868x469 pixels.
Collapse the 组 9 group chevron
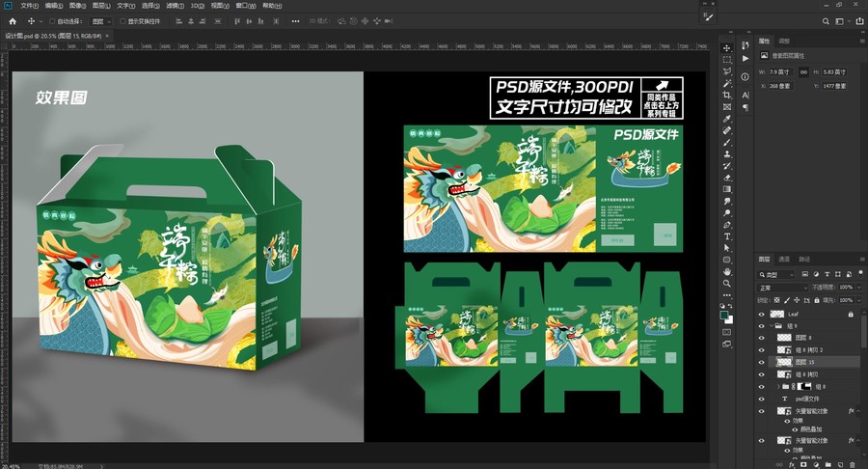tap(772, 326)
